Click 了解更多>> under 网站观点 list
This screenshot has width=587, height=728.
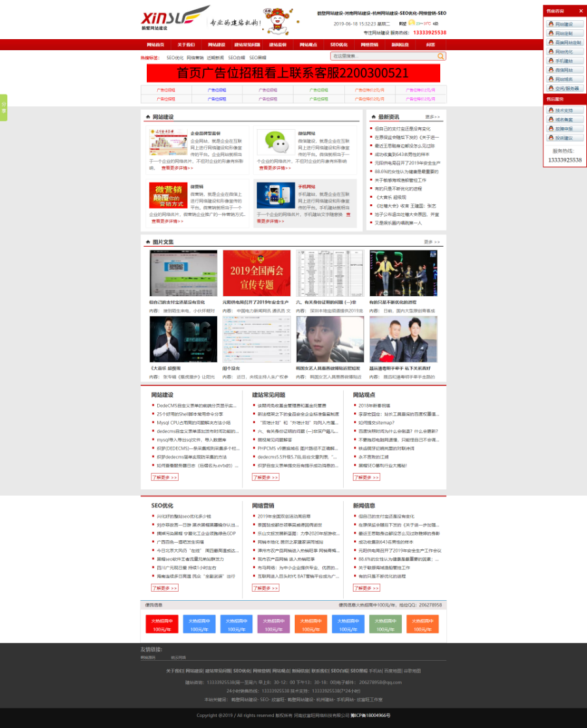click(x=367, y=478)
